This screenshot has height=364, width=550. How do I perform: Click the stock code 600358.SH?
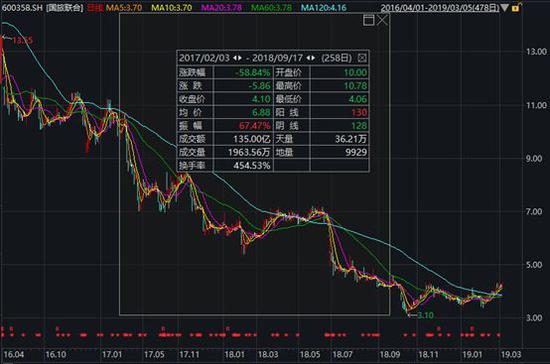[x=22, y=7]
